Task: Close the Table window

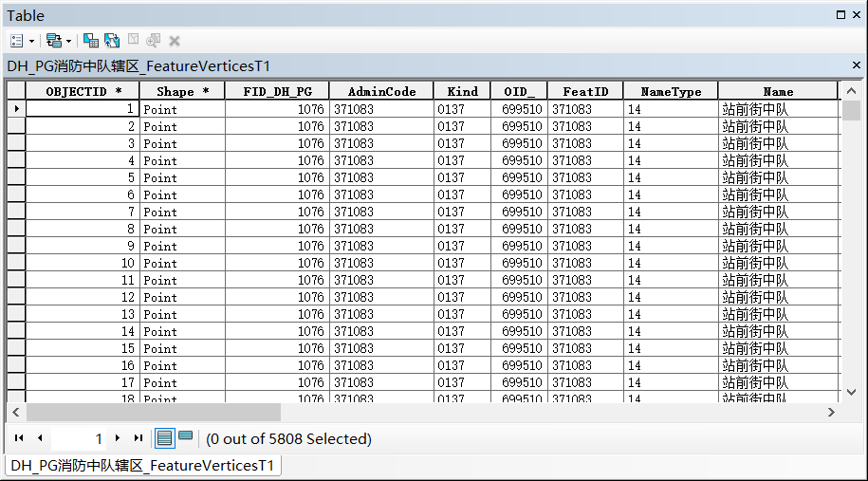Action: tap(857, 15)
